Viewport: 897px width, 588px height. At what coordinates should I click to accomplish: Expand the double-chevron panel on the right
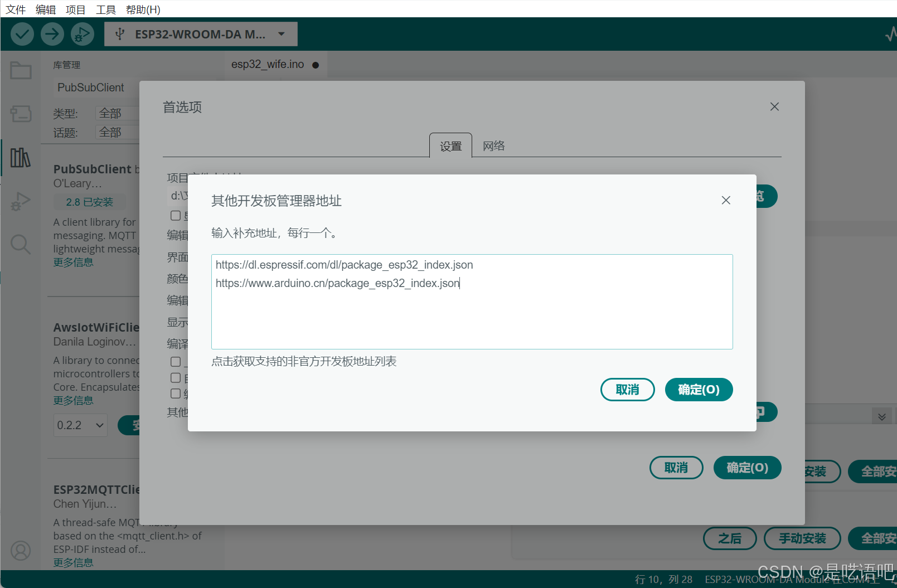pos(881,416)
